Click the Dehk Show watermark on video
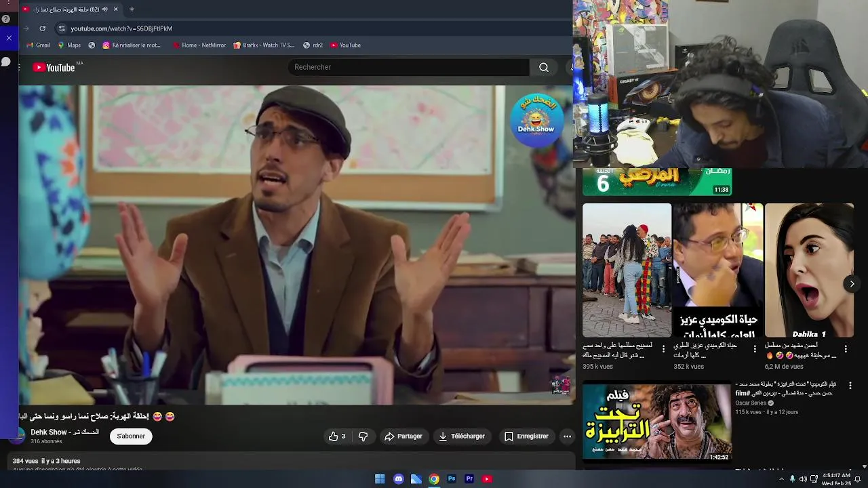 536,121
